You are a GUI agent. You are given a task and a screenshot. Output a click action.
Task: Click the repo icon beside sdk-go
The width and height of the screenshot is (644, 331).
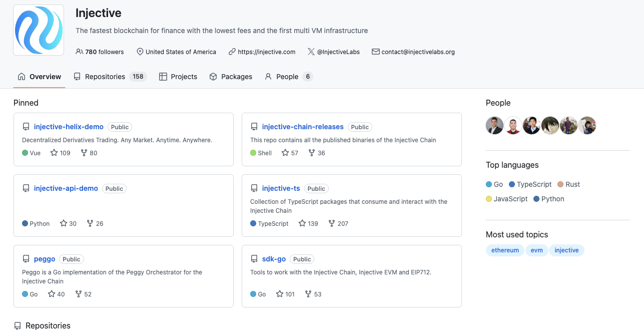tap(254, 259)
